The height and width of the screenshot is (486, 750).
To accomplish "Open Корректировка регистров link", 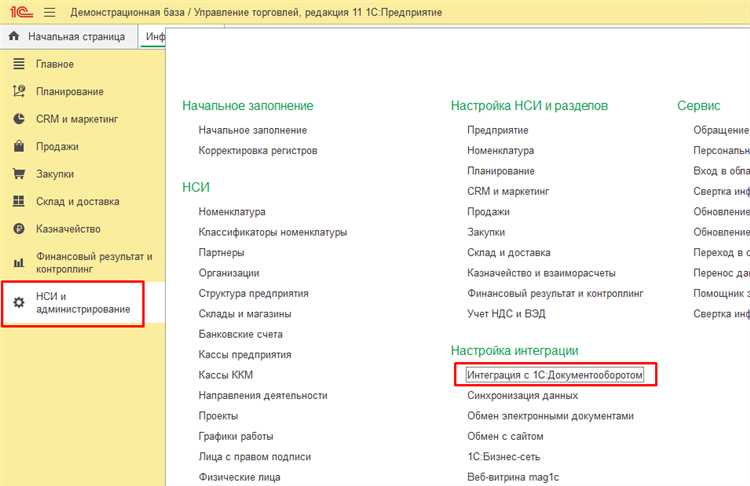I will coord(258,151).
